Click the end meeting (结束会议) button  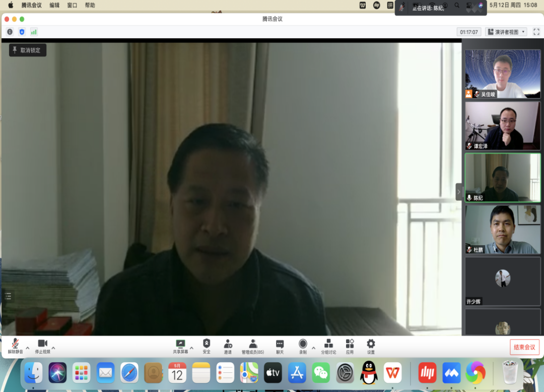tap(524, 347)
